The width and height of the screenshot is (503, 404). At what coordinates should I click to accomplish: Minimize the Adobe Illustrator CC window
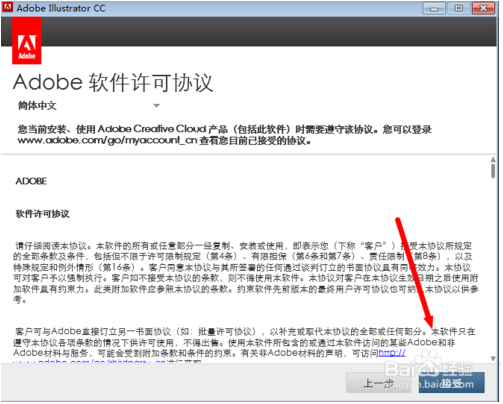(434, 8)
